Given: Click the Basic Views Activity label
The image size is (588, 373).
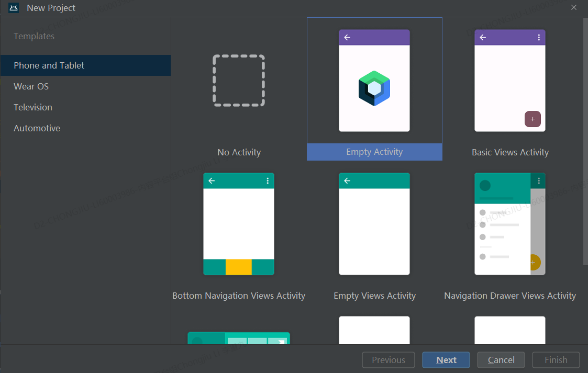Looking at the screenshot, I should pyautogui.click(x=510, y=152).
